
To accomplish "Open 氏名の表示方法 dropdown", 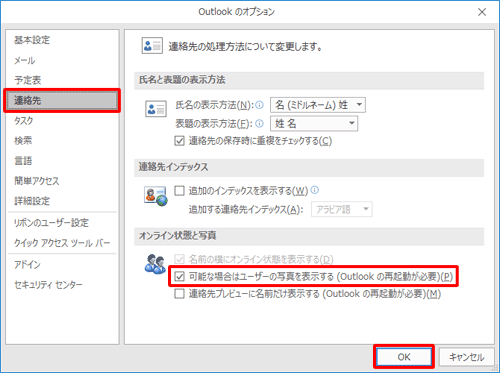I will (318, 105).
